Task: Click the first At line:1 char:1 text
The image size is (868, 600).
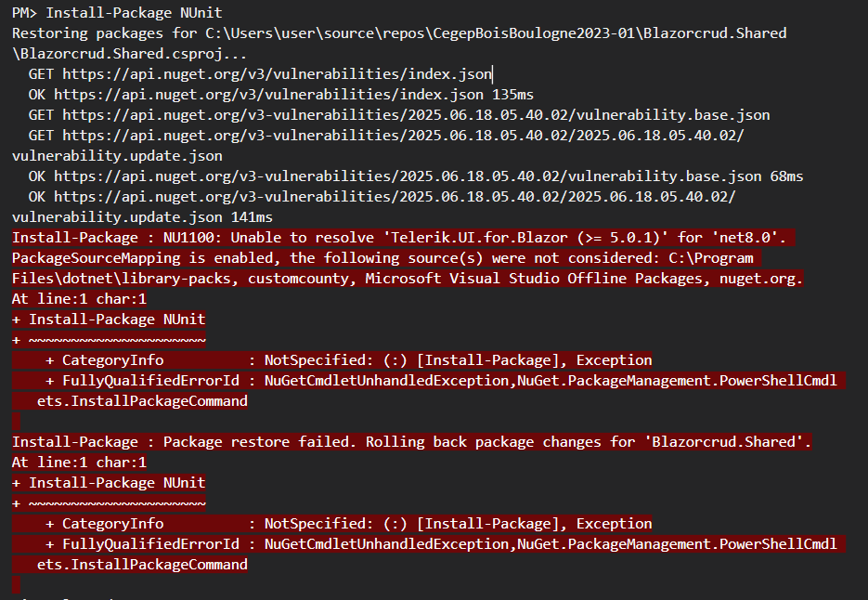Action: 79,299
